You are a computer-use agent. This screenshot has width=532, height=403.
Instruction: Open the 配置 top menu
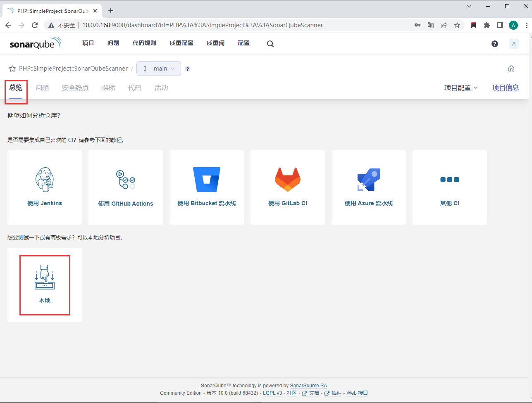(x=244, y=43)
